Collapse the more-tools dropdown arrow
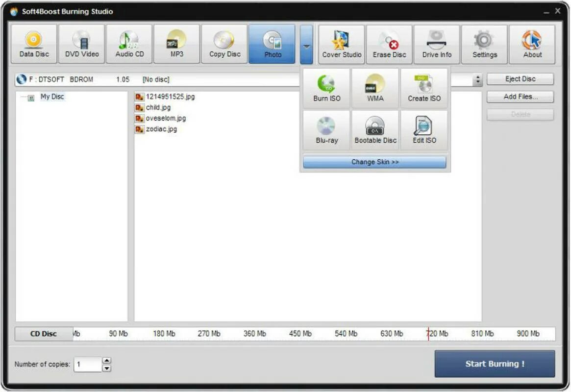Viewport: 571px width, 392px height. (306, 45)
